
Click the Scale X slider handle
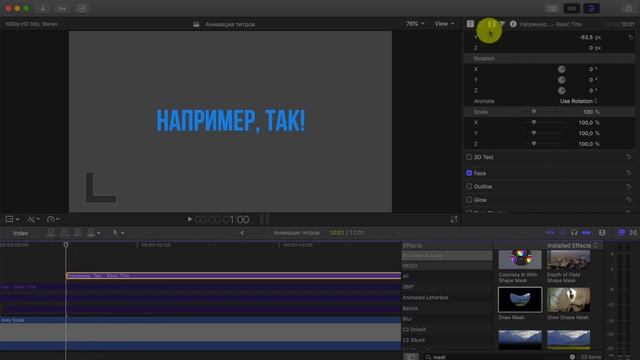click(533, 122)
